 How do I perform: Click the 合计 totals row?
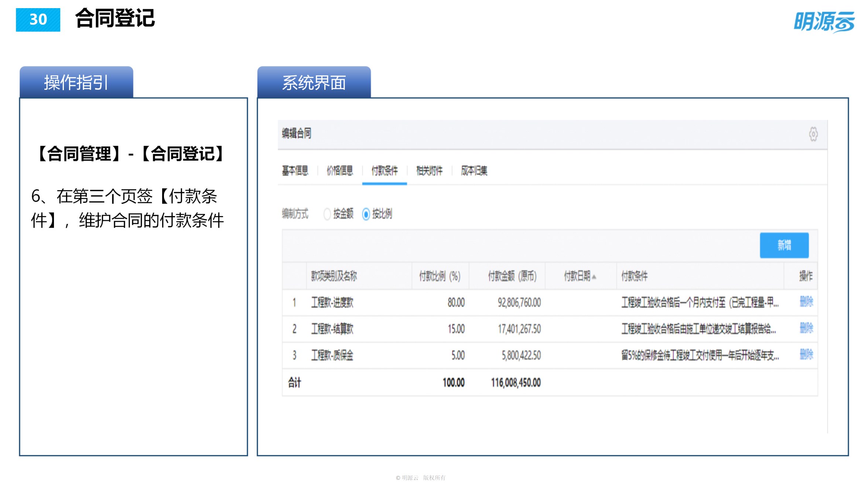(x=294, y=382)
